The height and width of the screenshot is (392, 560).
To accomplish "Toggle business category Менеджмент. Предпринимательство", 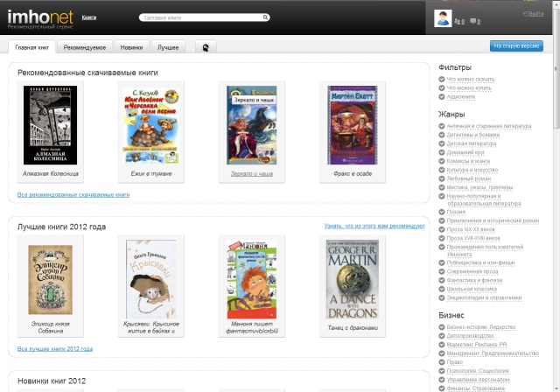I will [x=489, y=353].
